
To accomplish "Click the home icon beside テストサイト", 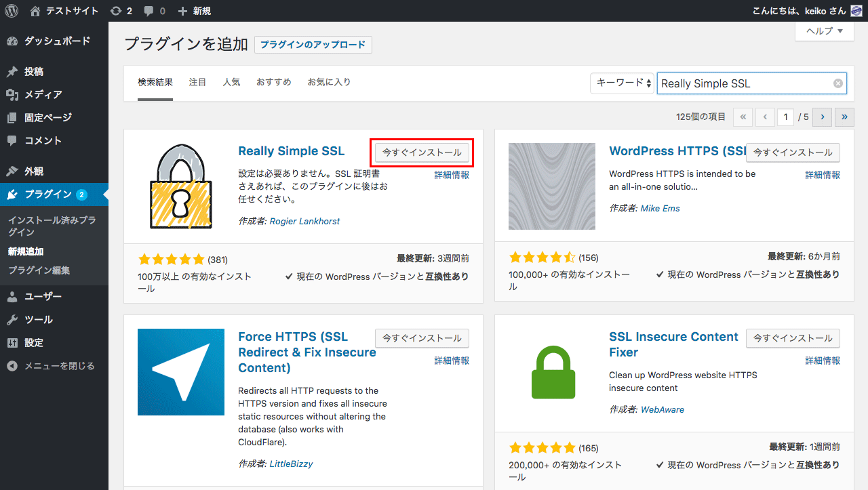I will 35,11.
